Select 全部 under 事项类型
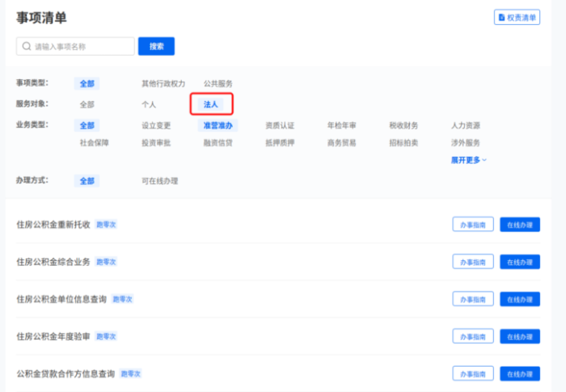Screen dimensions: 566x392 (87, 84)
